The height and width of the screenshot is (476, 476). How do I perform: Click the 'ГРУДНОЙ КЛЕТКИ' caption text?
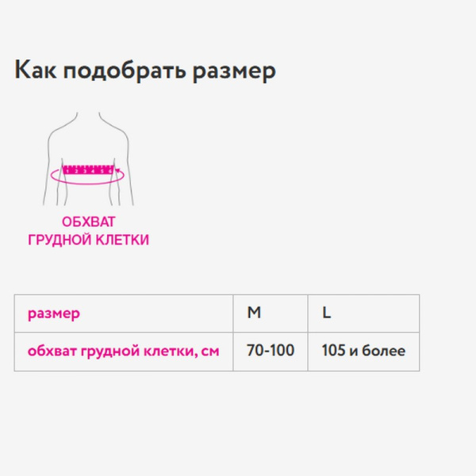(x=88, y=240)
